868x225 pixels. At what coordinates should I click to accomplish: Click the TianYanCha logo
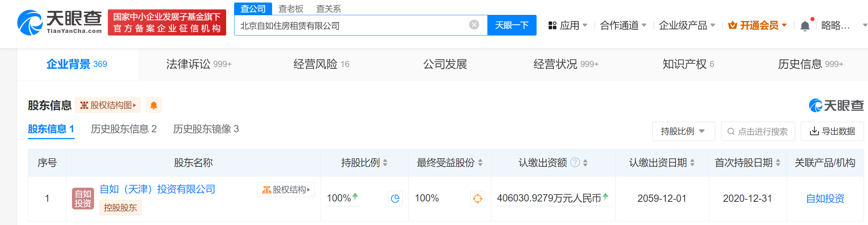click(60, 22)
